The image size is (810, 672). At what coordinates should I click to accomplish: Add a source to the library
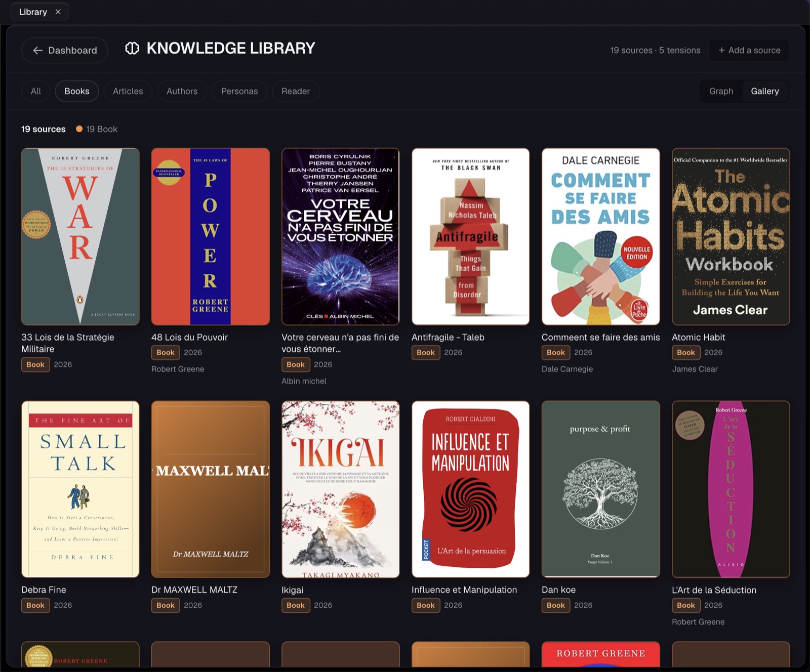coord(749,50)
